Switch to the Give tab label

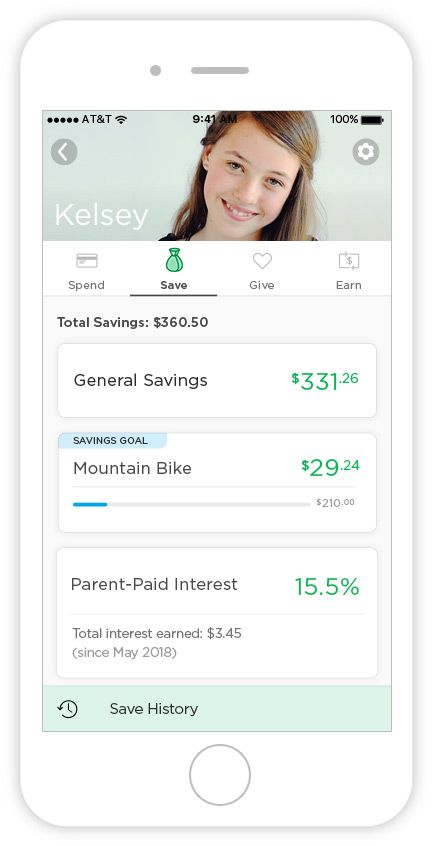click(262, 285)
